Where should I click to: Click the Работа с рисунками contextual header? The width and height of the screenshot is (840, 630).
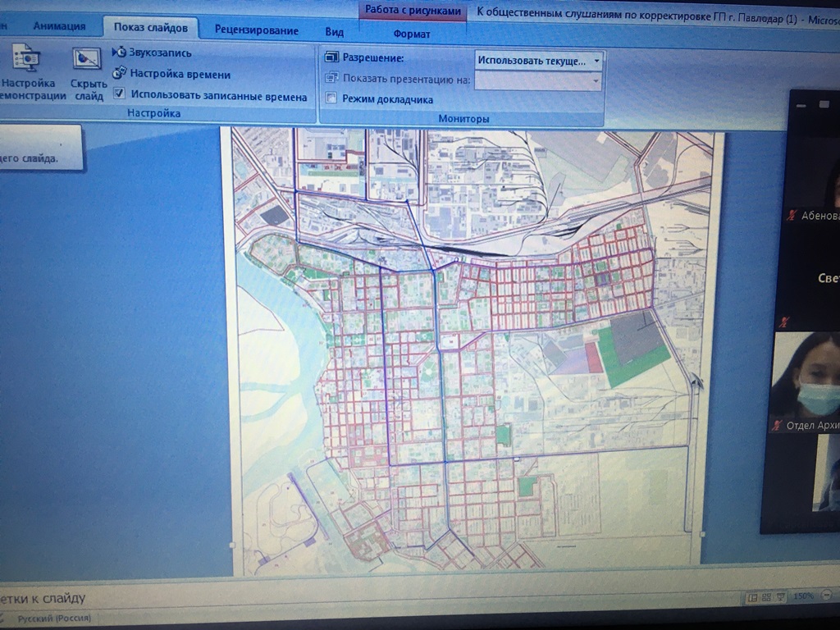pos(413,10)
